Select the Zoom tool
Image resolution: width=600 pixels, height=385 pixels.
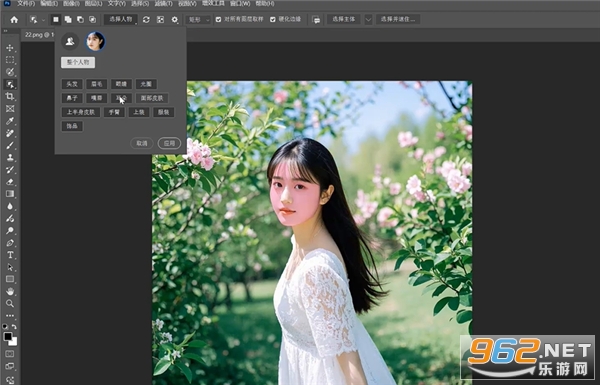pos(10,303)
